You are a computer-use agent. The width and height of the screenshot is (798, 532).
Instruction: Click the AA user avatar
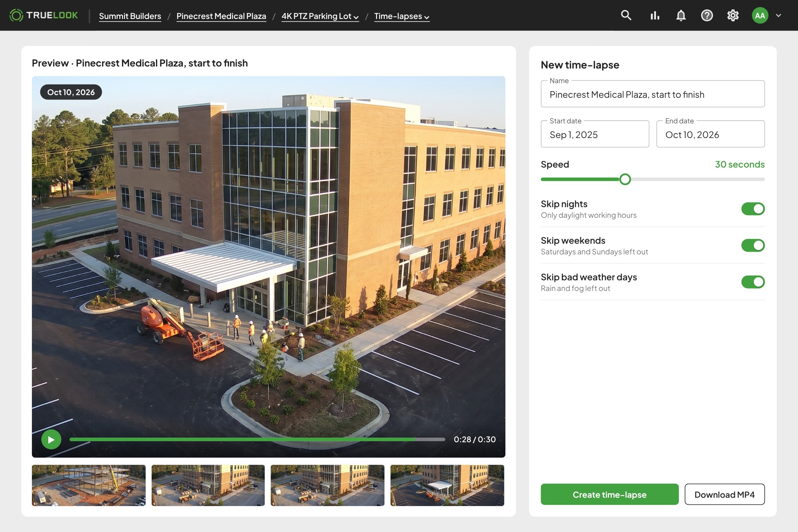[x=760, y=15]
